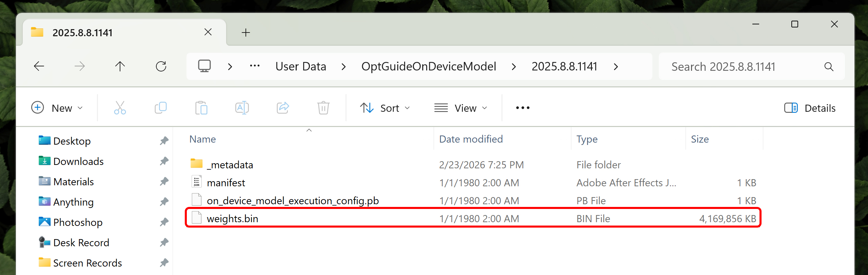Unpin the Downloads quick access item
The height and width of the screenshot is (275, 868).
[164, 161]
